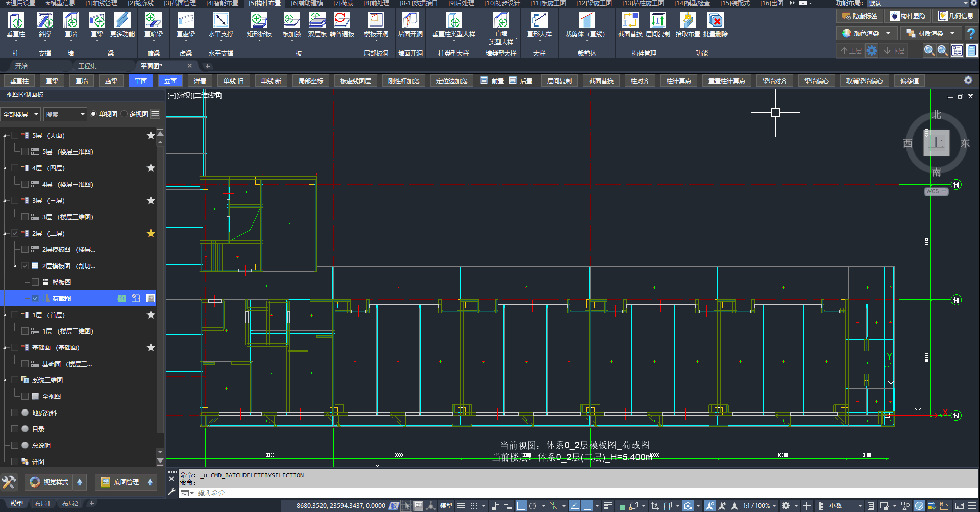
Task: Select the 双层板 double slab tool
Action: pos(317,24)
